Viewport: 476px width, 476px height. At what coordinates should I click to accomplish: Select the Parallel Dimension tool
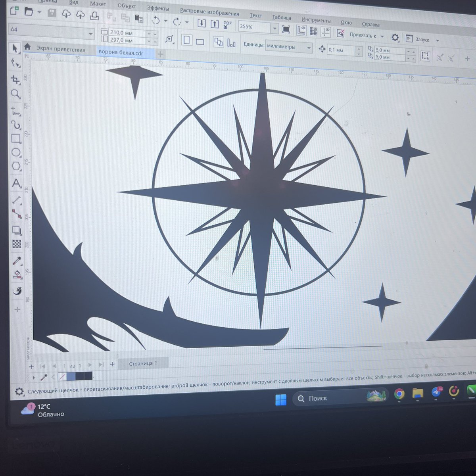pyautogui.click(x=17, y=199)
